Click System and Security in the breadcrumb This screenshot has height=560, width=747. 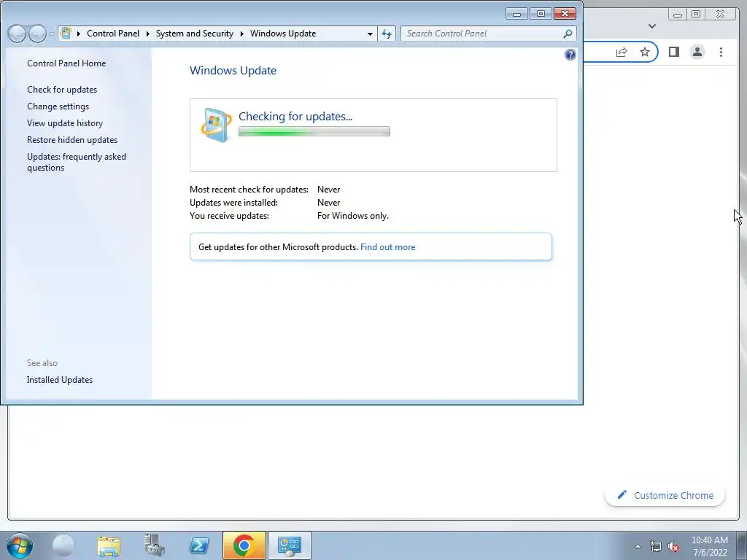click(x=194, y=34)
